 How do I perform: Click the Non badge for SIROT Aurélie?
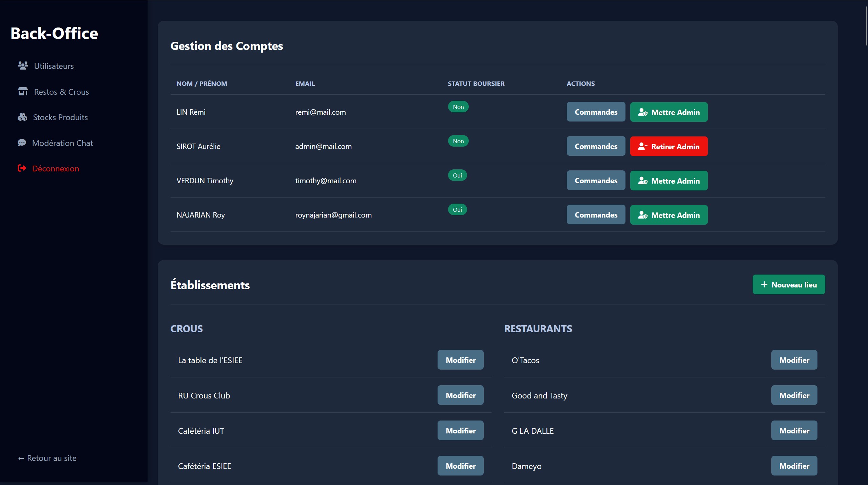[x=458, y=141]
